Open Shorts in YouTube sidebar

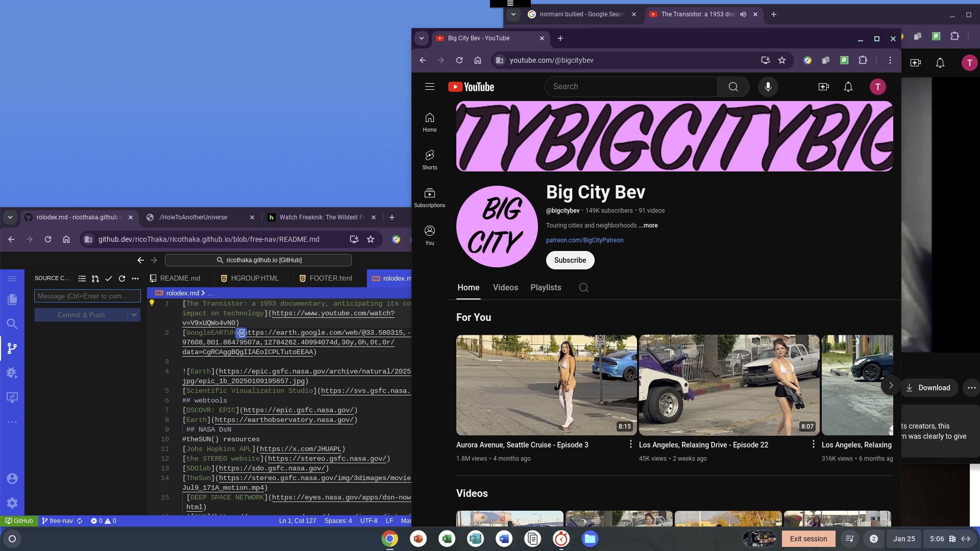pyautogui.click(x=430, y=160)
